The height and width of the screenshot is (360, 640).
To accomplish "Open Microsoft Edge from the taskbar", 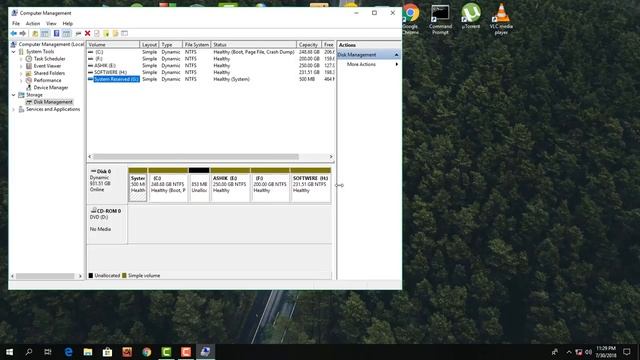I will (x=68, y=351).
